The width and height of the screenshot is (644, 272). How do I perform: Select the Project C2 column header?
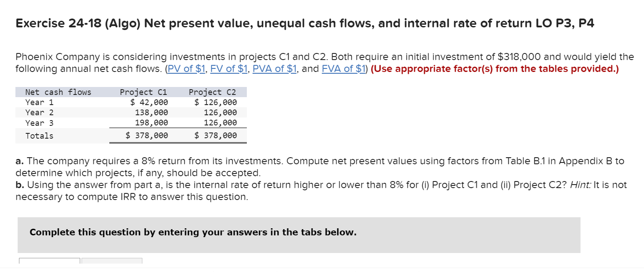click(x=212, y=92)
